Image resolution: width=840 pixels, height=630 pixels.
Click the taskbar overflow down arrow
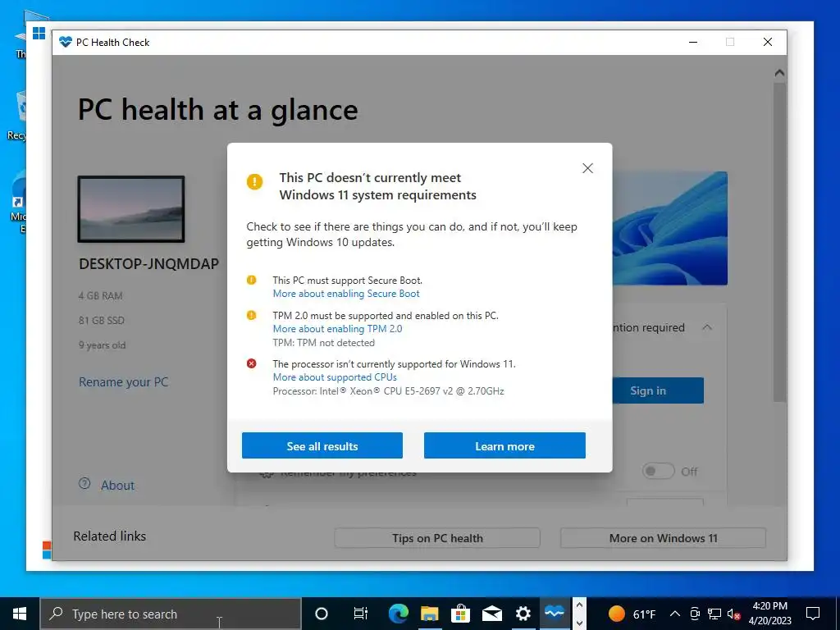pyautogui.click(x=579, y=623)
